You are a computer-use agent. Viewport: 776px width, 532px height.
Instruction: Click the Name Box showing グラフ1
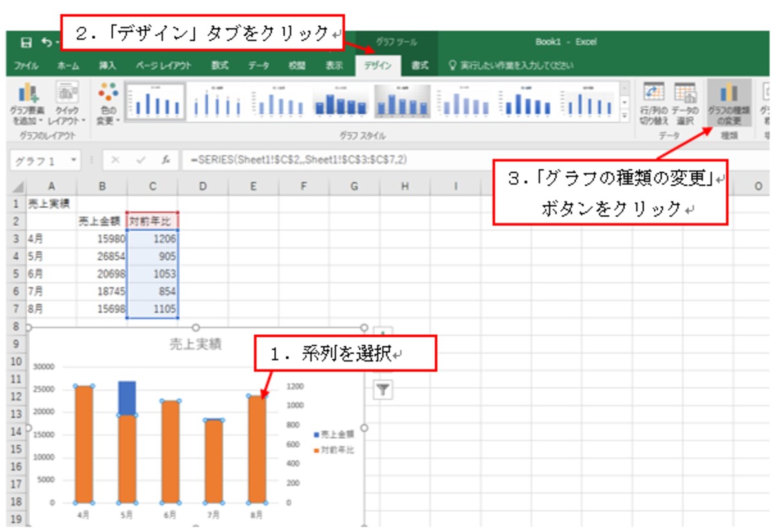coord(39,160)
